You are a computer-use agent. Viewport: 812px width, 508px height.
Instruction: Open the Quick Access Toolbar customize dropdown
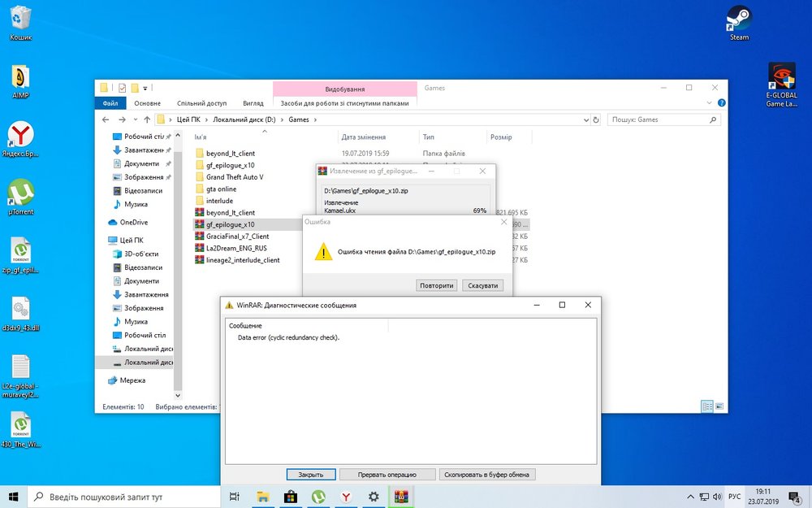click(145, 88)
